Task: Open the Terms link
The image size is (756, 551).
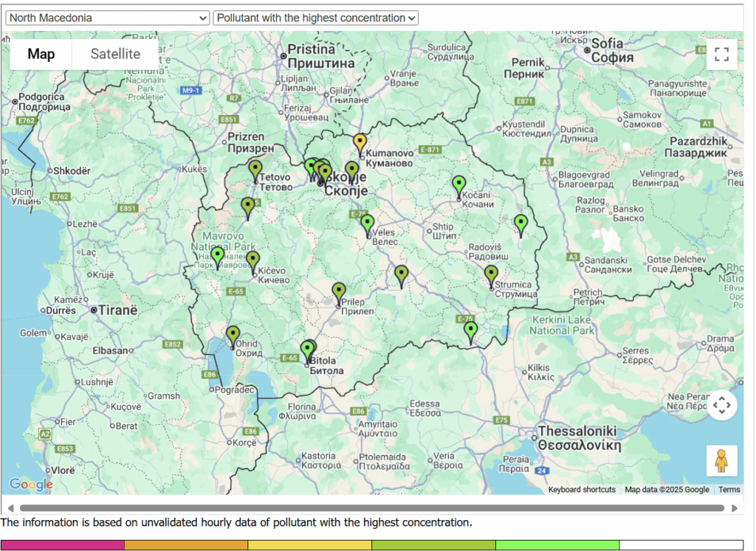Action: [729, 490]
